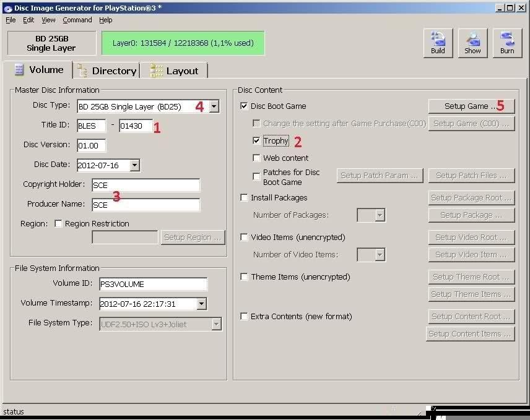Enable Theme Items (unencrypted) checkbox
The width and height of the screenshot is (530, 420).
pyautogui.click(x=244, y=277)
